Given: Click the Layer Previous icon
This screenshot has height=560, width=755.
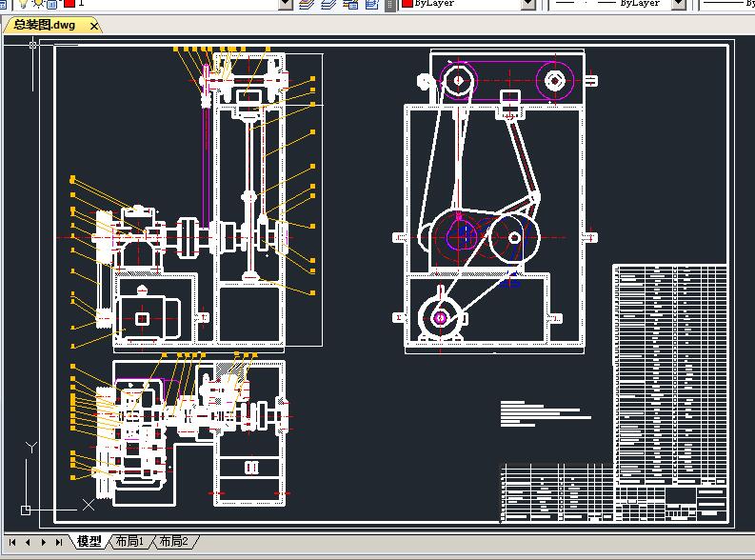Looking at the screenshot, I should click(x=328, y=4).
